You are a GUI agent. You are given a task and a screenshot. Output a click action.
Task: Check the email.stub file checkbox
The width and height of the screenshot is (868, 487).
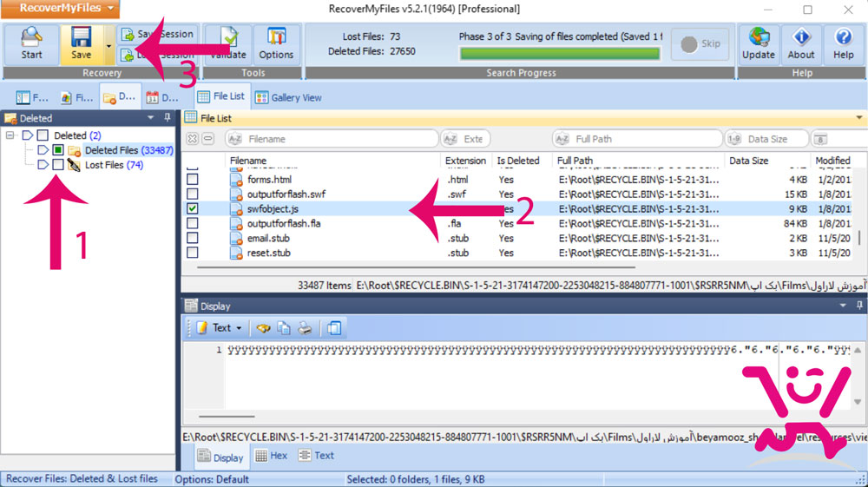(192, 238)
